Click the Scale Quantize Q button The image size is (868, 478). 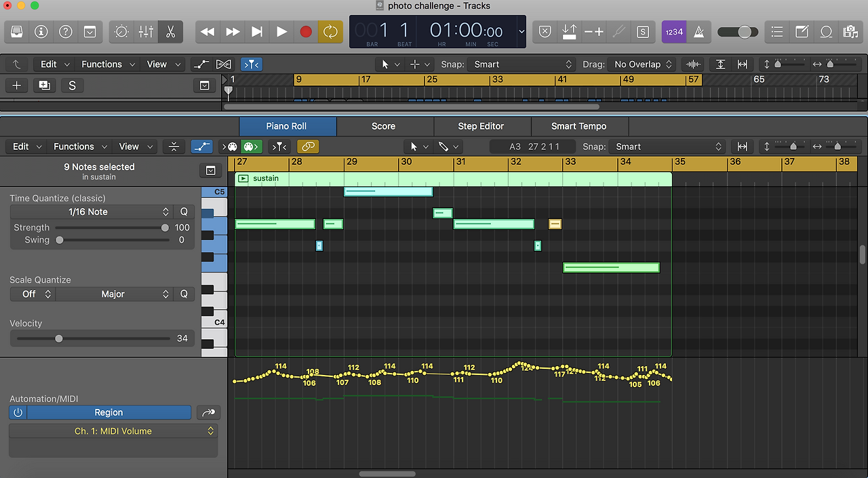(183, 294)
